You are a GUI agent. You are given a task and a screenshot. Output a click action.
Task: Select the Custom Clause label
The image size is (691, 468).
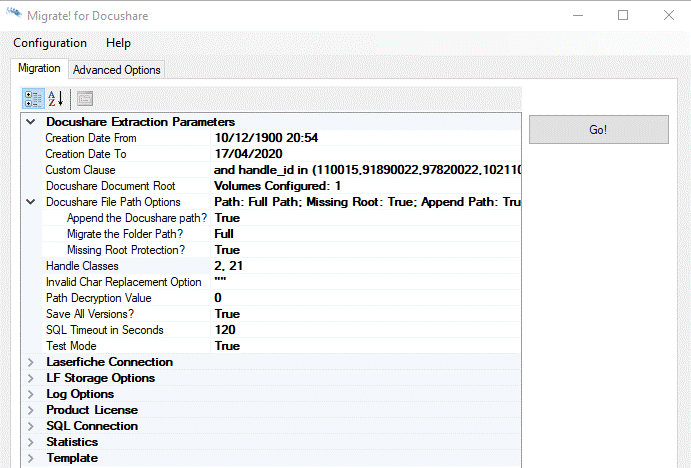81,170
